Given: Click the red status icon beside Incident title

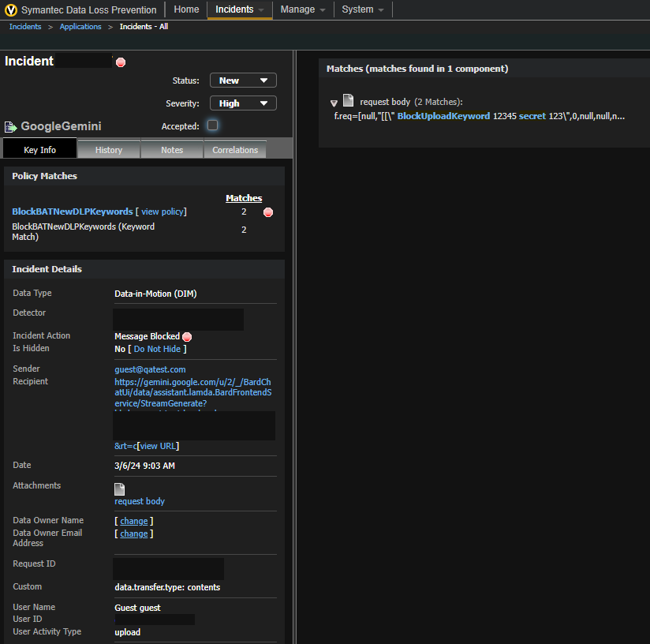Looking at the screenshot, I should pos(121,62).
